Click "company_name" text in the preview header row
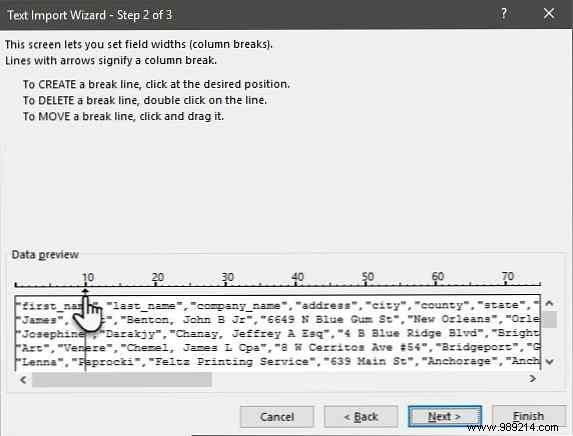Image resolution: width=573 pixels, height=436 pixels. point(239,306)
